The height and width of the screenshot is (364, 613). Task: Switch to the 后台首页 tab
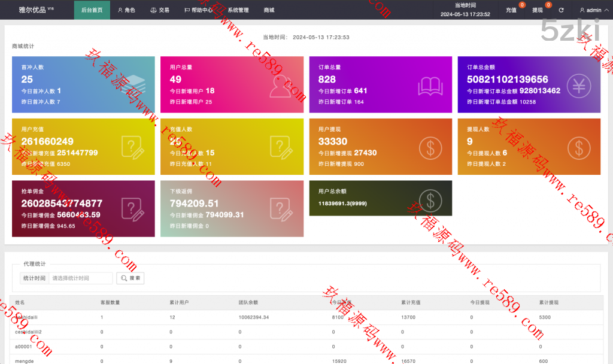pos(92,10)
